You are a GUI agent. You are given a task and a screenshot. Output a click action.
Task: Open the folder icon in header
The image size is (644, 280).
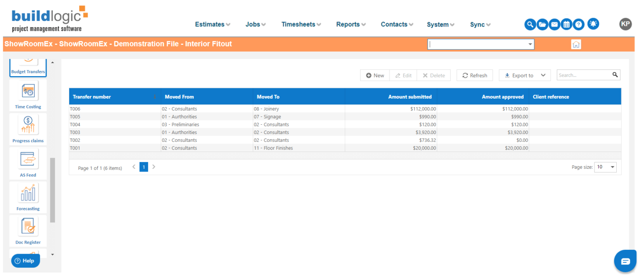coord(543,24)
